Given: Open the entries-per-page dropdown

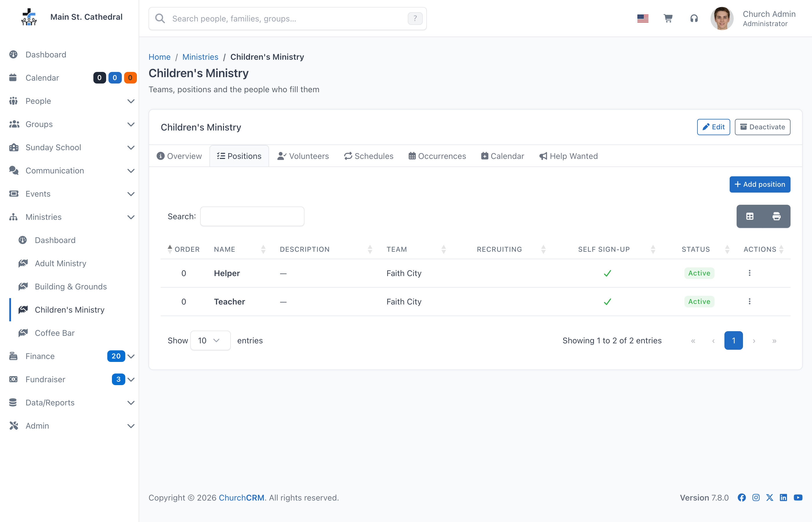Looking at the screenshot, I should [210, 340].
